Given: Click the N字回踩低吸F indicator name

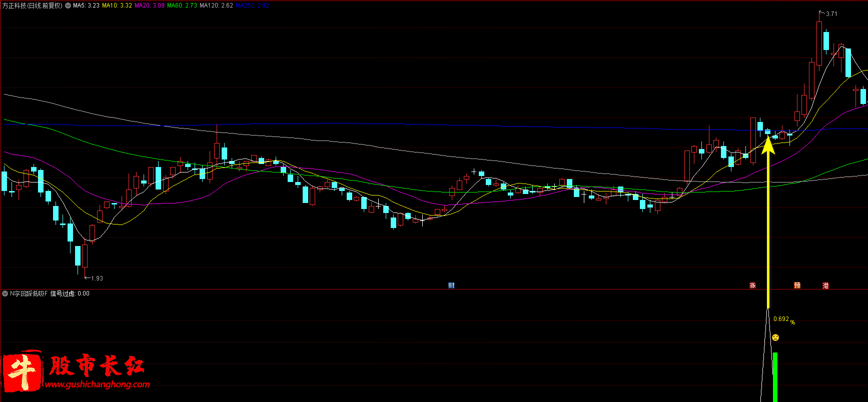Looking at the screenshot, I should click(29, 293).
